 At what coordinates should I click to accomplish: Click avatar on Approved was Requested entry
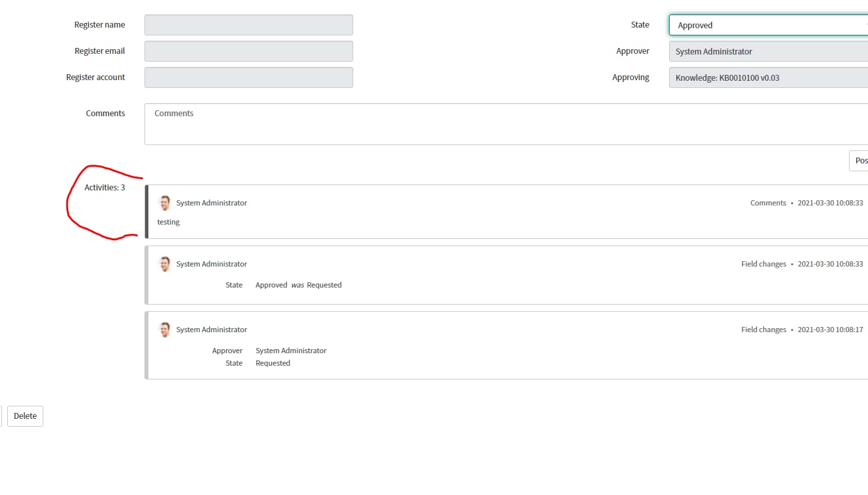click(165, 264)
